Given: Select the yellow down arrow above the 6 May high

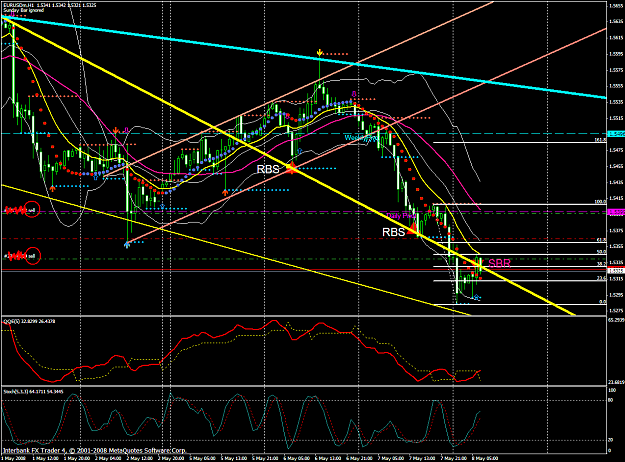Looking at the screenshot, I should tap(319, 53).
